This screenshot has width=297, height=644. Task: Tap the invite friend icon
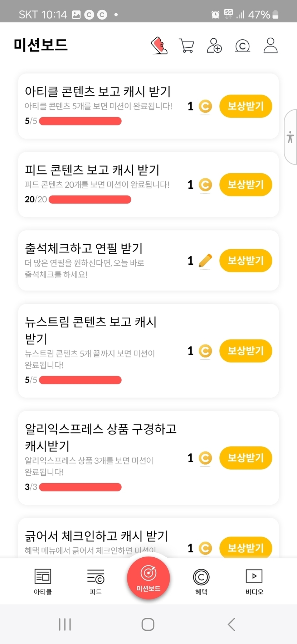(x=214, y=46)
